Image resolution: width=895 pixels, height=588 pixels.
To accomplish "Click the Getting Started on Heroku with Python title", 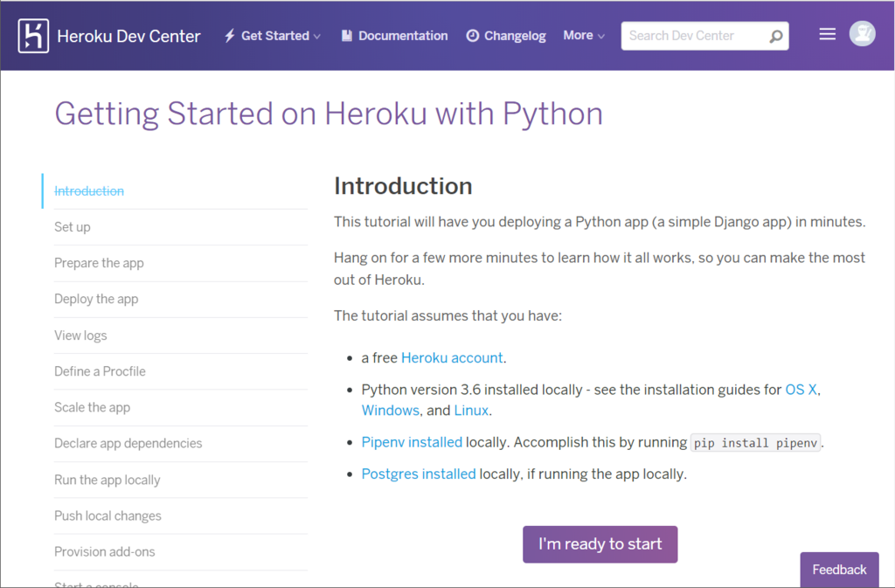I will tap(329, 114).
